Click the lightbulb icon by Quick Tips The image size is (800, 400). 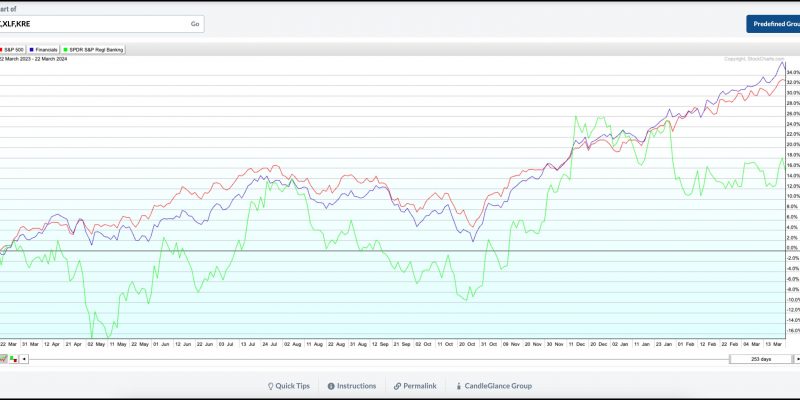pos(270,386)
